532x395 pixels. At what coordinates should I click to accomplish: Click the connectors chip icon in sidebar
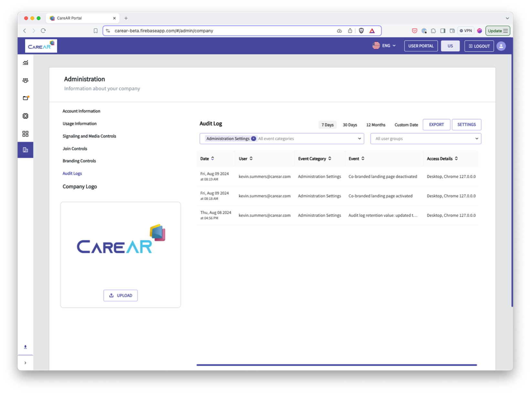point(25,116)
